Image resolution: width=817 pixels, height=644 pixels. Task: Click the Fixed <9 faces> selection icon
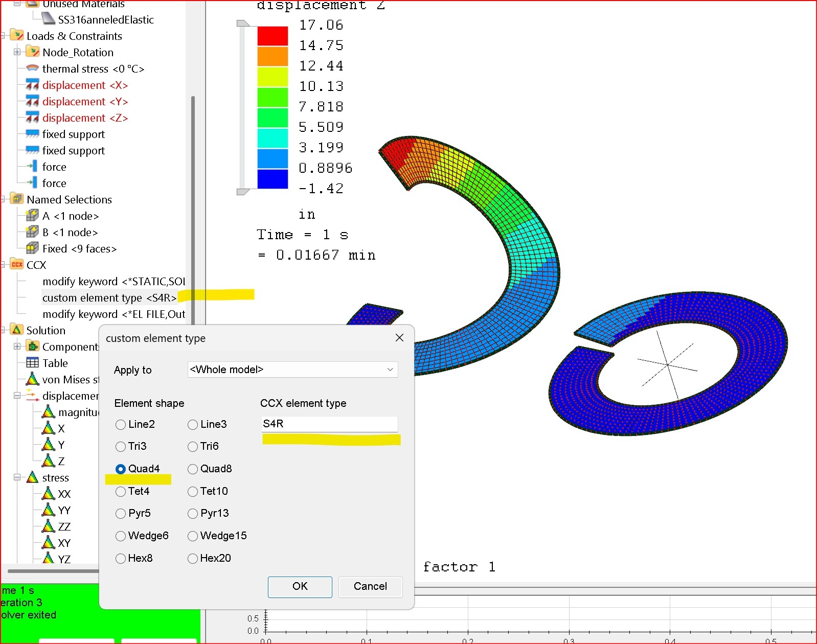click(x=32, y=249)
